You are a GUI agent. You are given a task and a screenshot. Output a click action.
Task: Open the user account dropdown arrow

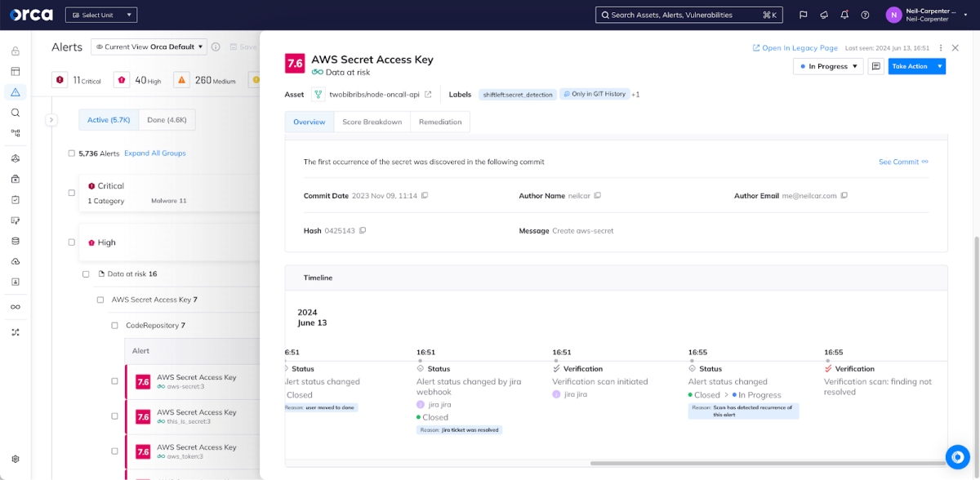(x=966, y=15)
